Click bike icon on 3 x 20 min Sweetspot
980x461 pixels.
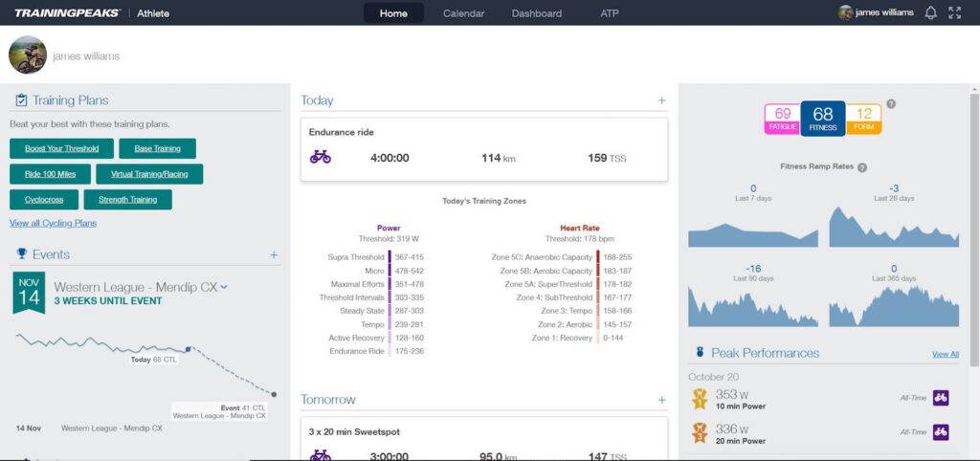[321, 455]
